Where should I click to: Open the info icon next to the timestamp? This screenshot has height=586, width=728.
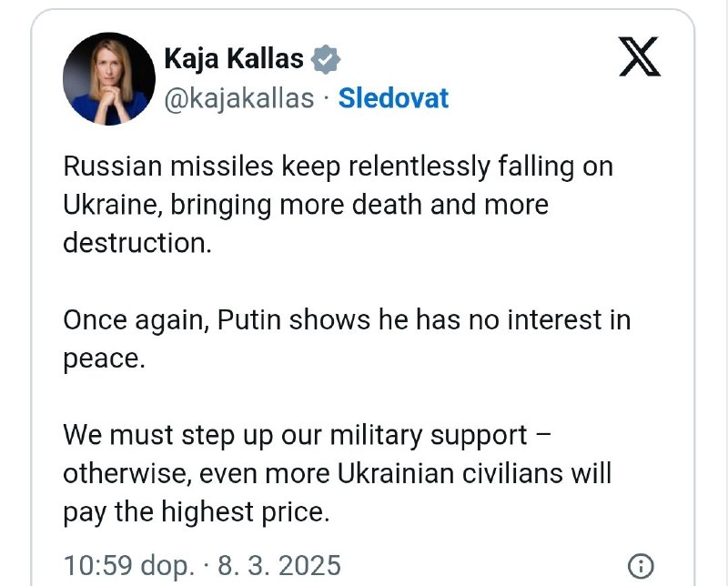coord(641,564)
